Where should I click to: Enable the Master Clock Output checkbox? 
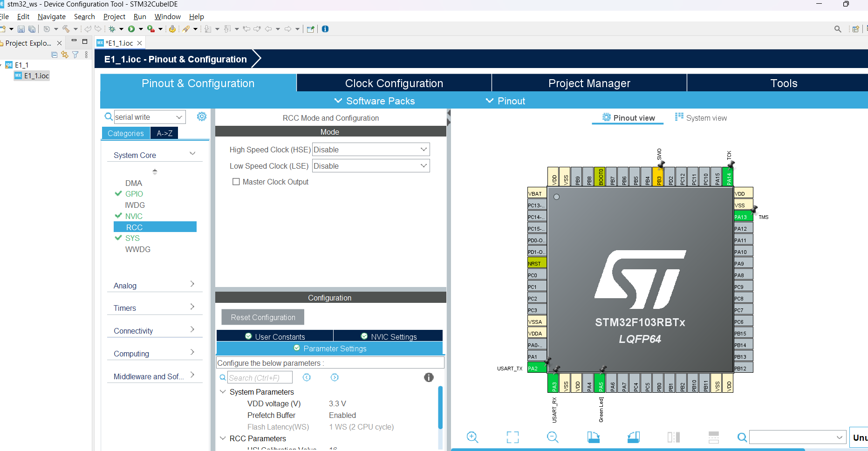(x=236, y=182)
